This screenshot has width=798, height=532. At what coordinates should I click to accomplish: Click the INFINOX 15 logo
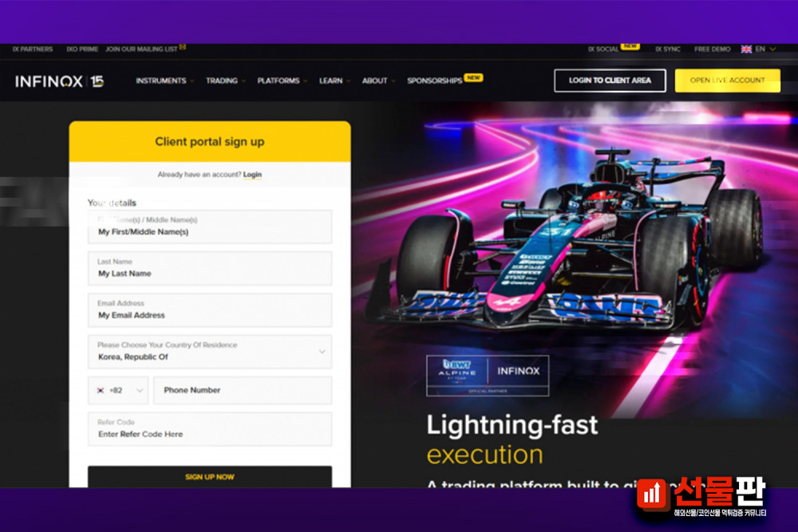(60, 81)
